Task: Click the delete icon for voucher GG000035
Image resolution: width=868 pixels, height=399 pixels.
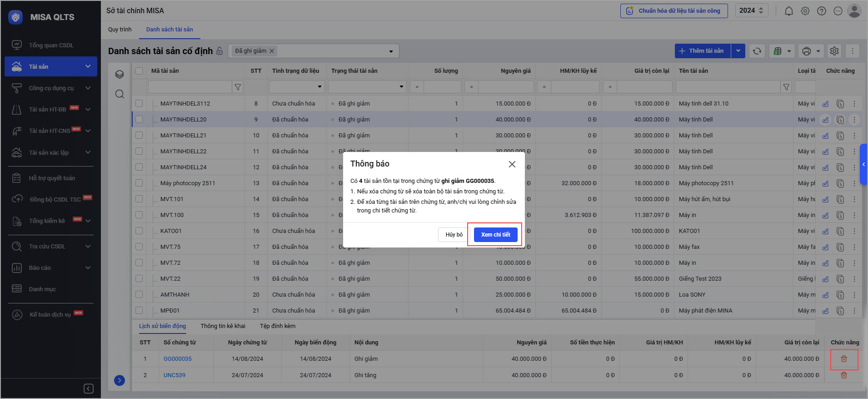Action: [x=843, y=359]
